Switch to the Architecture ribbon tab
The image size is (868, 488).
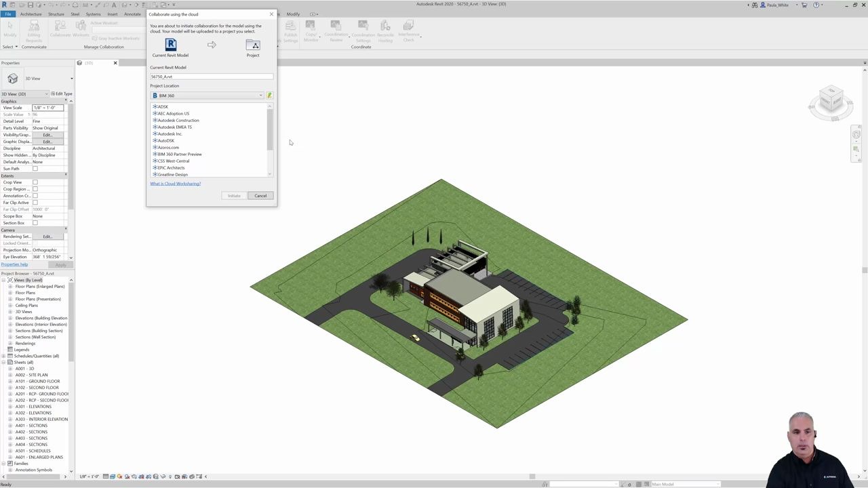(x=31, y=14)
